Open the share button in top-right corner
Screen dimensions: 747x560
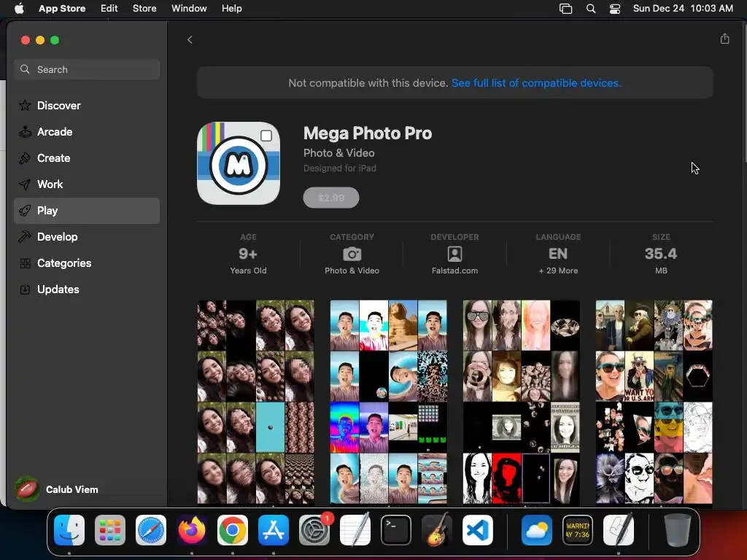pyautogui.click(x=724, y=39)
